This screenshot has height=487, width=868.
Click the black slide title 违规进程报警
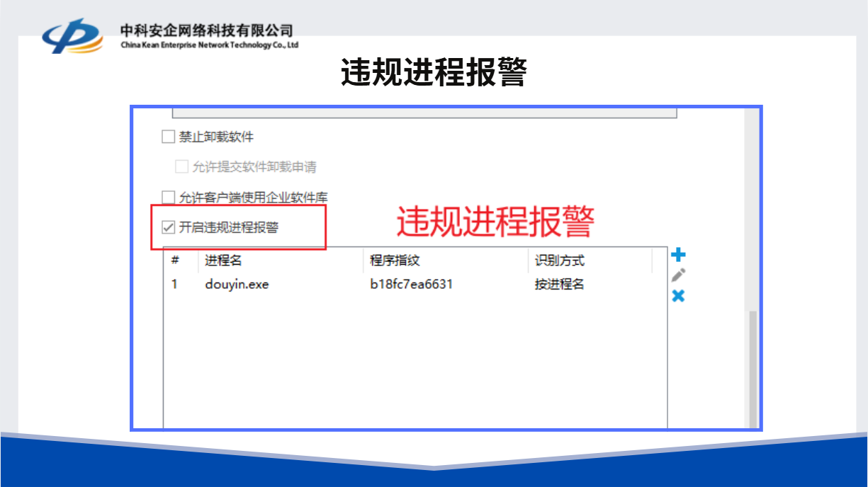tap(434, 72)
